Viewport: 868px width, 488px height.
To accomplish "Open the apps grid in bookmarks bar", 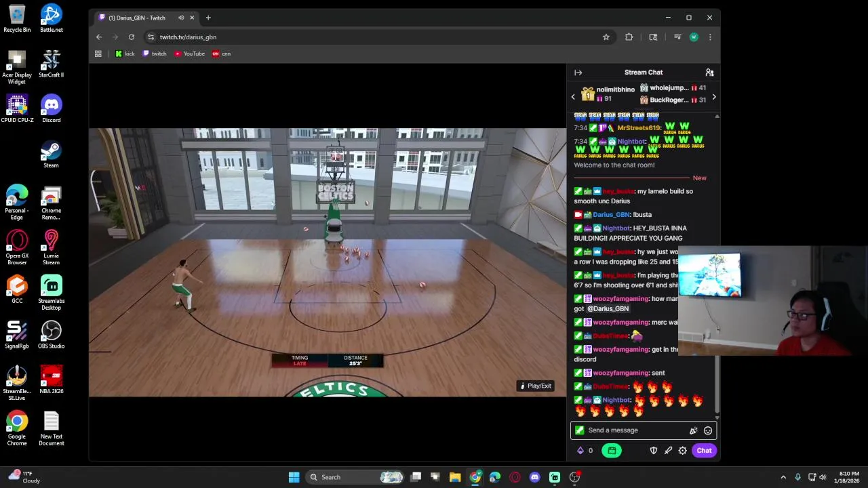I will 98,54.
